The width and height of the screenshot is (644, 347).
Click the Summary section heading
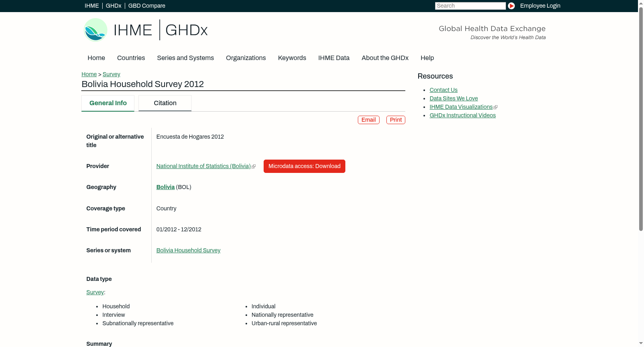(99, 344)
